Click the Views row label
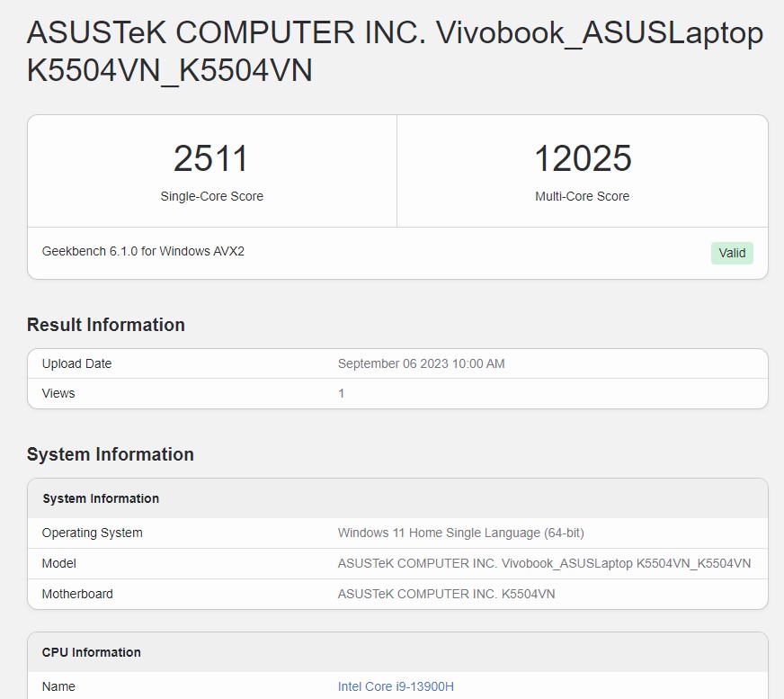 pos(58,393)
